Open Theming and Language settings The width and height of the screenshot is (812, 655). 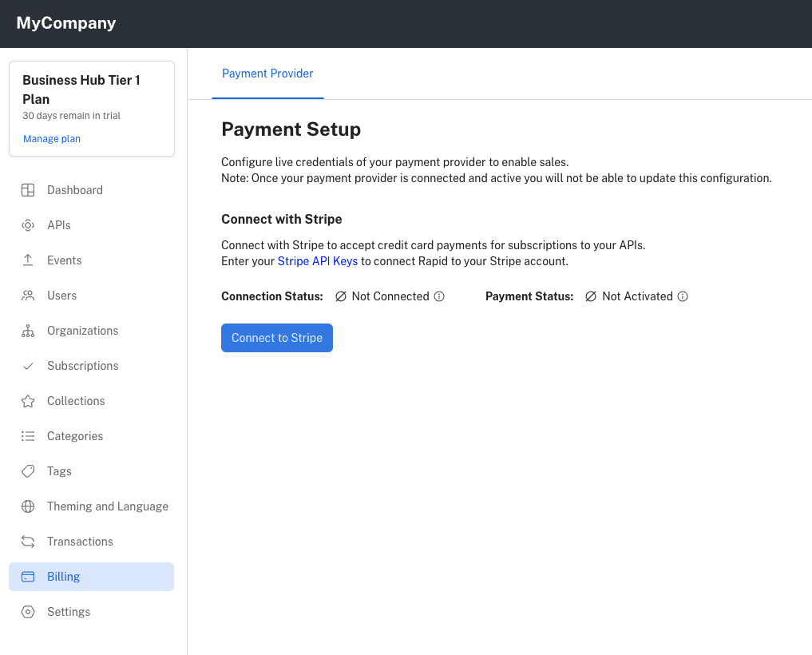(92, 506)
